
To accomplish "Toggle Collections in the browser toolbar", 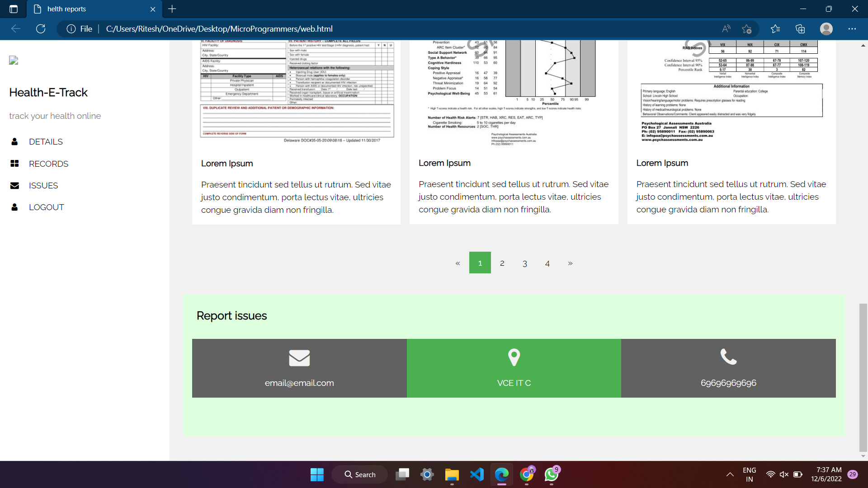I will click(x=800, y=28).
